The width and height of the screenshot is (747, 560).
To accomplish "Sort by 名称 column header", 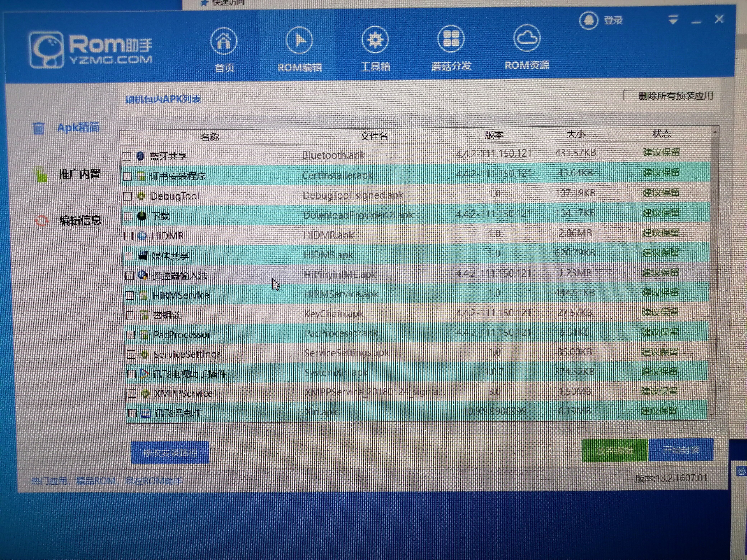I will [210, 137].
